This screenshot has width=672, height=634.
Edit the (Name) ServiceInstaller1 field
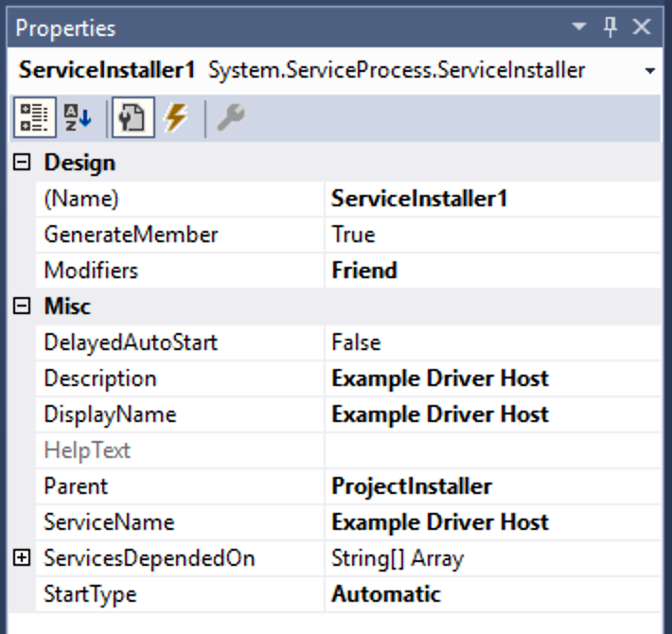point(492,199)
